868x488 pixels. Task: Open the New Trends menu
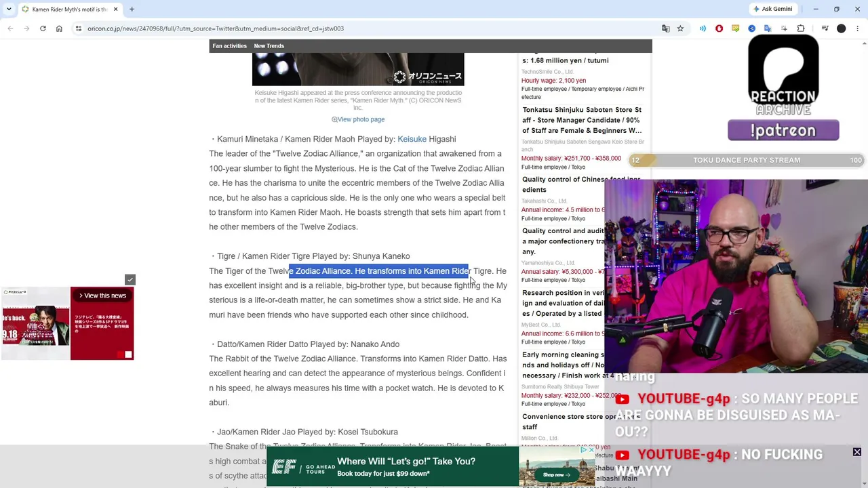[269, 46]
